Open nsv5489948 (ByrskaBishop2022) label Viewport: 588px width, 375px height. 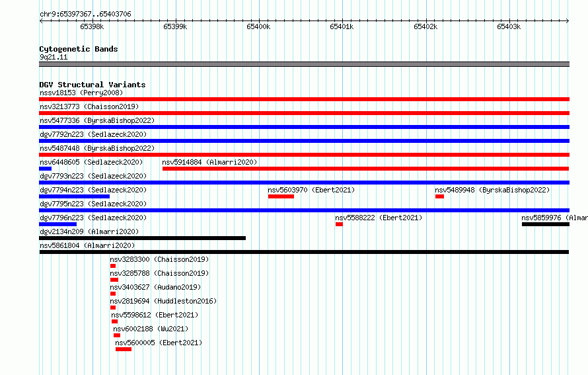pyautogui.click(x=492, y=190)
